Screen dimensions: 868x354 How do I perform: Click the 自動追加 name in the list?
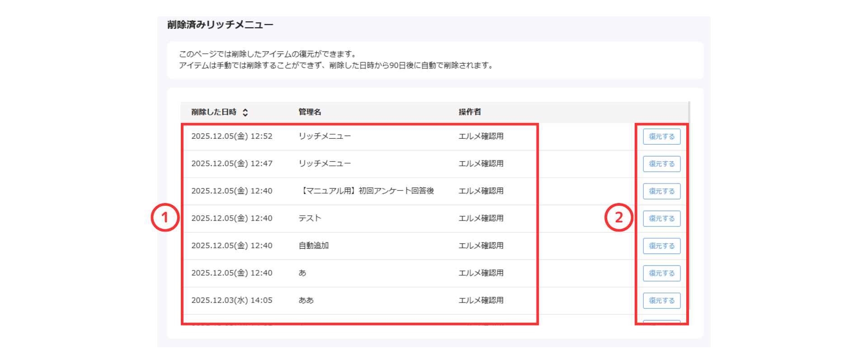313,245
